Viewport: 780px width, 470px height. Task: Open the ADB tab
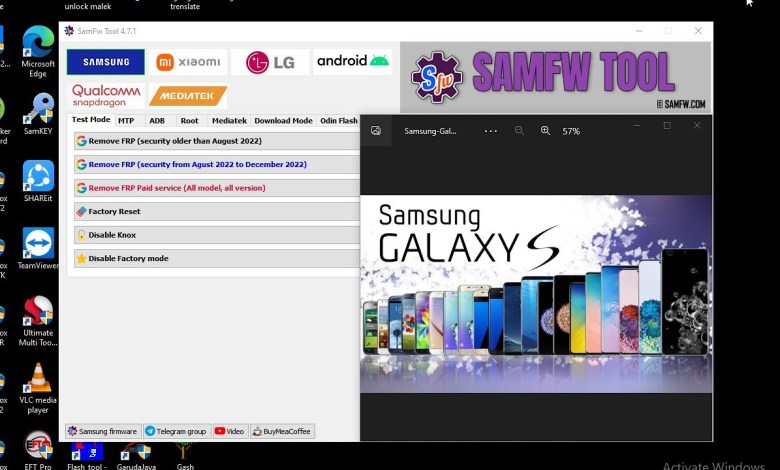[x=157, y=121]
